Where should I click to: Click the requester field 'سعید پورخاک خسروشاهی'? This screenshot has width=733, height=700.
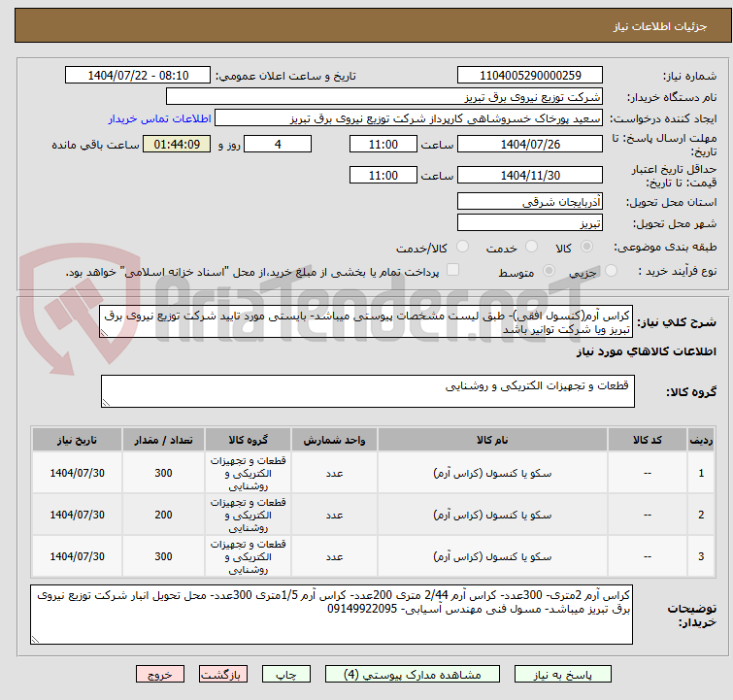[409, 118]
